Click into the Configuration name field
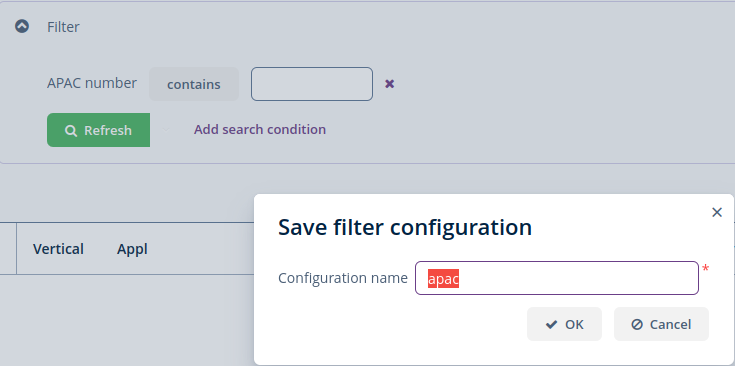The image size is (735, 366). tap(557, 278)
